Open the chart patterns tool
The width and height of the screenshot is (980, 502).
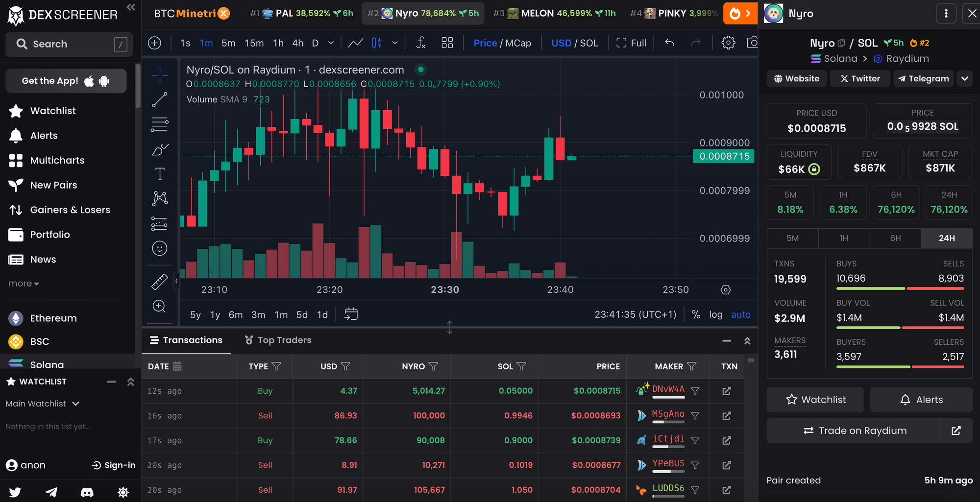[x=160, y=198]
